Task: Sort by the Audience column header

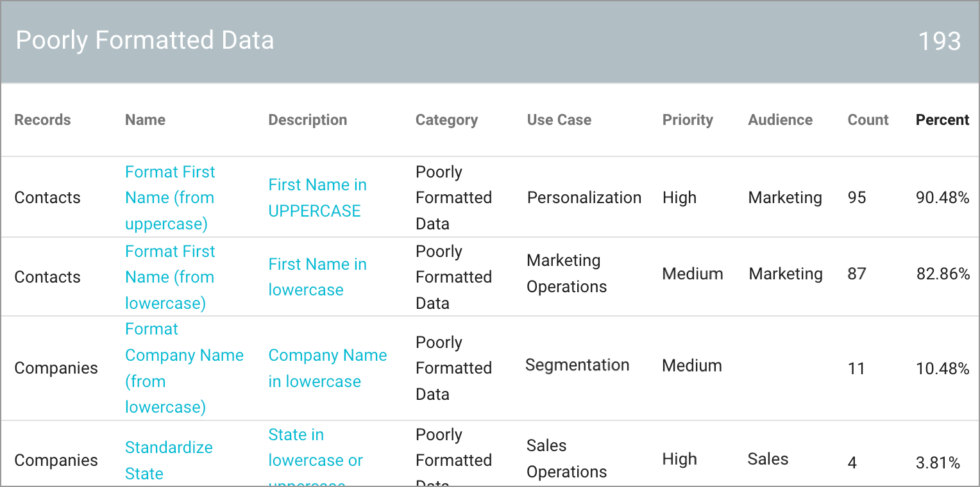Action: pos(780,120)
